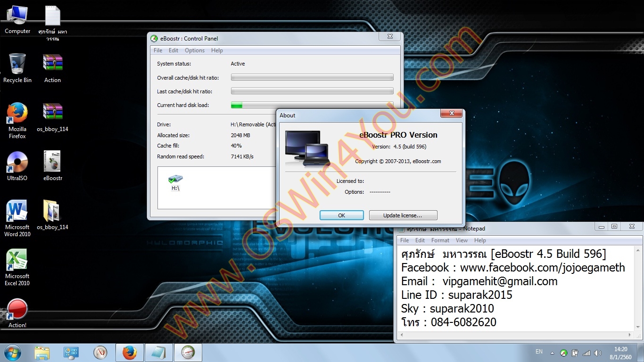Viewport: 644px width, 362px height.
Task: Show hidden tray icons with the arrow
Action: pos(553,353)
